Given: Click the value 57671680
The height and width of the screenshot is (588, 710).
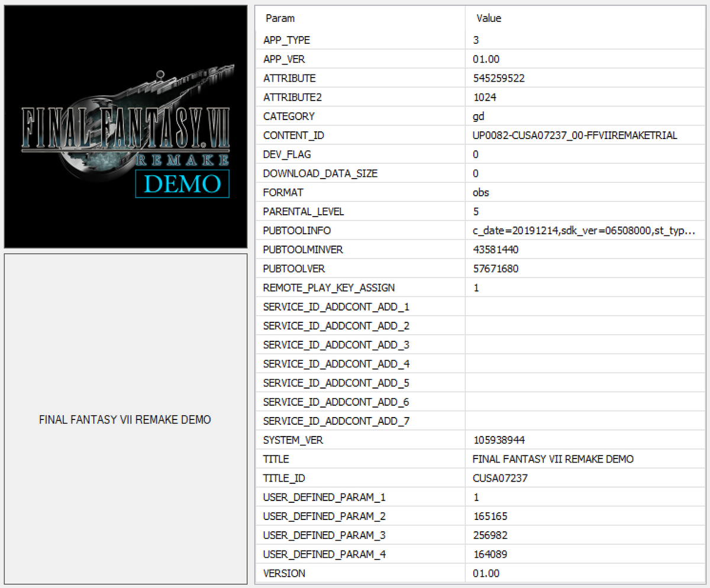Looking at the screenshot, I should (x=496, y=269).
